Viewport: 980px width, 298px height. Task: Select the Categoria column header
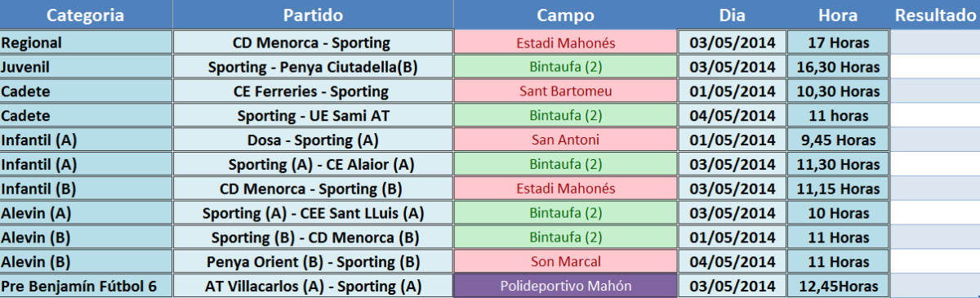pos(86,16)
